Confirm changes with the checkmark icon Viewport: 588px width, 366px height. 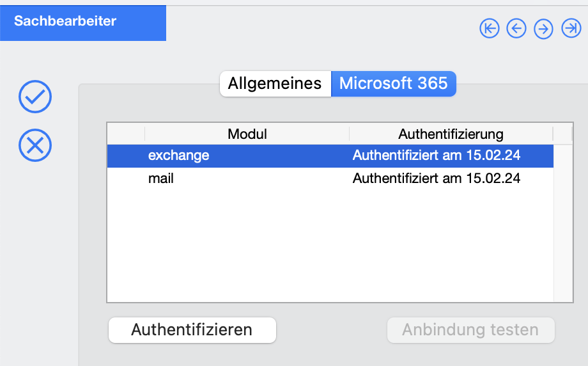coord(35,97)
